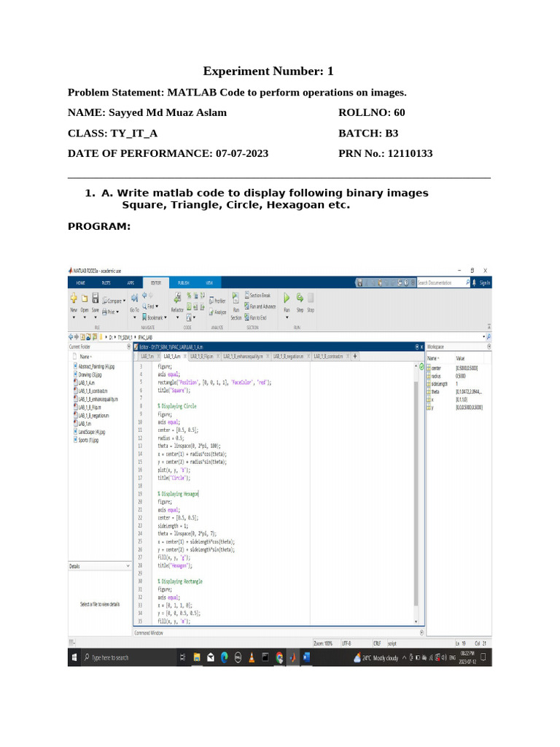Collapse the Details panel chevron
The width and height of the screenshot is (560, 747).
point(128,566)
